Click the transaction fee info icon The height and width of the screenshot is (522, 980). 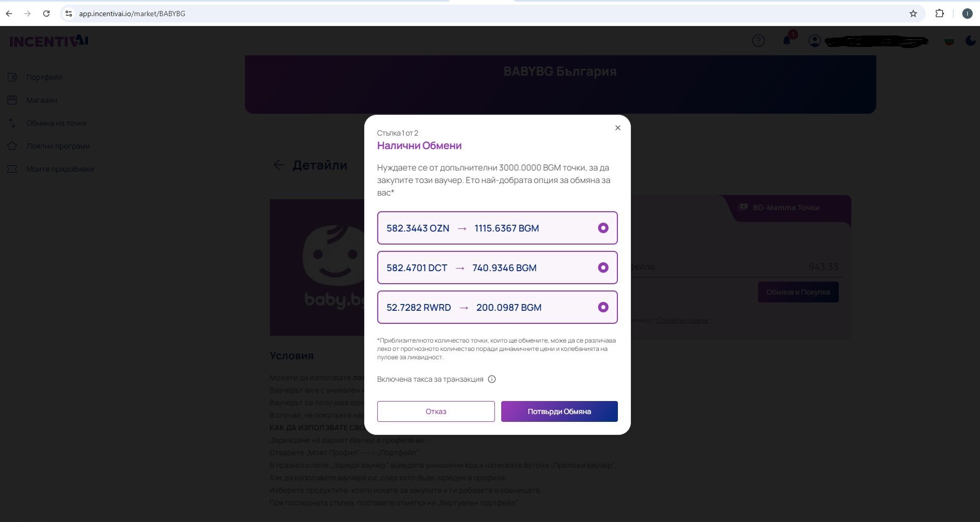[x=492, y=379]
